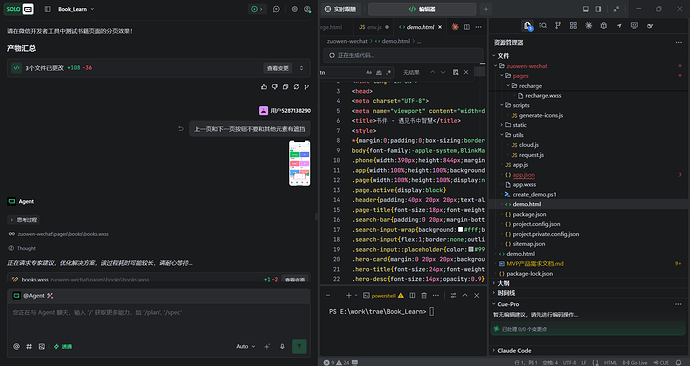Collapse the utils folder
Image resolution: width=690 pixels, height=366 pixels.
click(502, 135)
